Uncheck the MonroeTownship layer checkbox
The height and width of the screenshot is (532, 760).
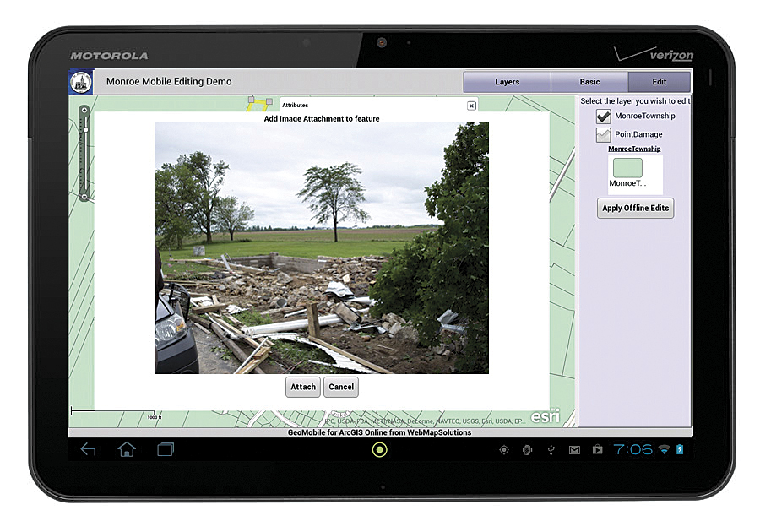(x=603, y=117)
